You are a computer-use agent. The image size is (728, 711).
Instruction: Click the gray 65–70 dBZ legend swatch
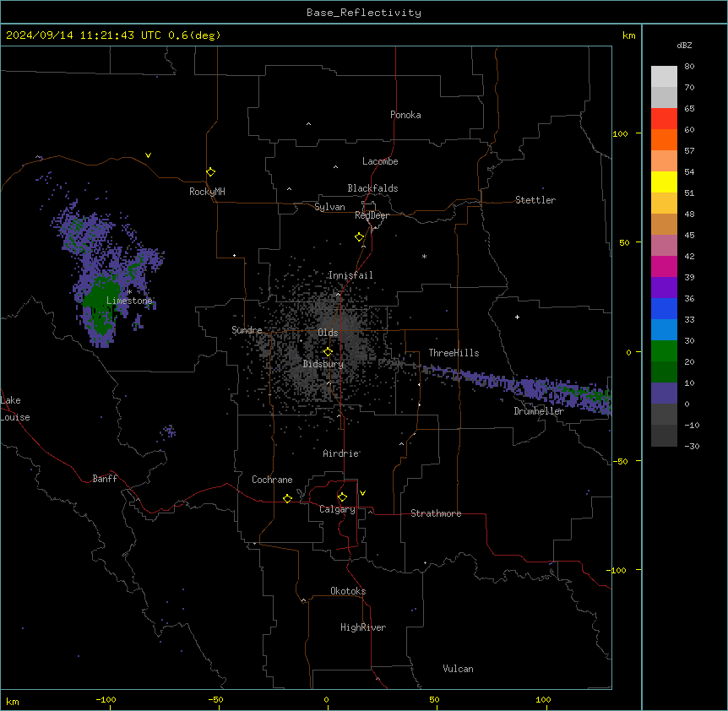(664, 97)
